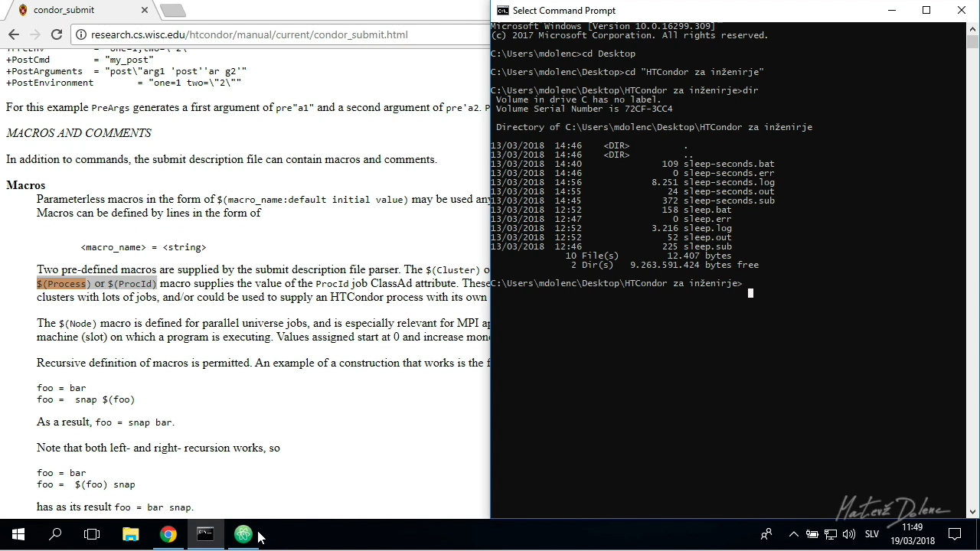Open the Windows Start menu

click(x=18, y=534)
